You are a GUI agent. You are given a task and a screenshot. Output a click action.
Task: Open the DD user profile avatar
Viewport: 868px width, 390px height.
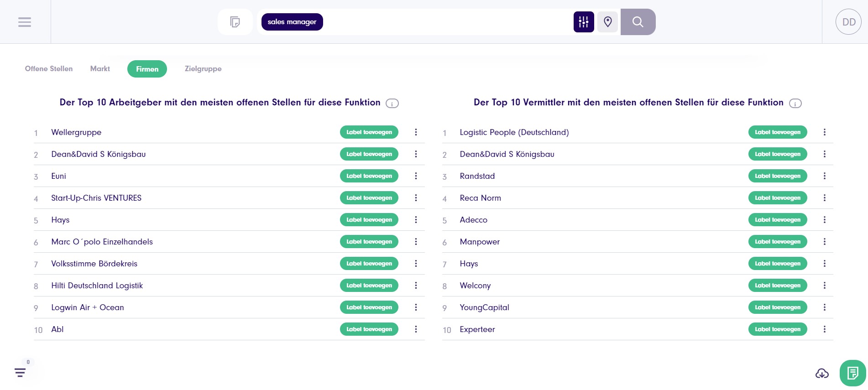coord(848,22)
